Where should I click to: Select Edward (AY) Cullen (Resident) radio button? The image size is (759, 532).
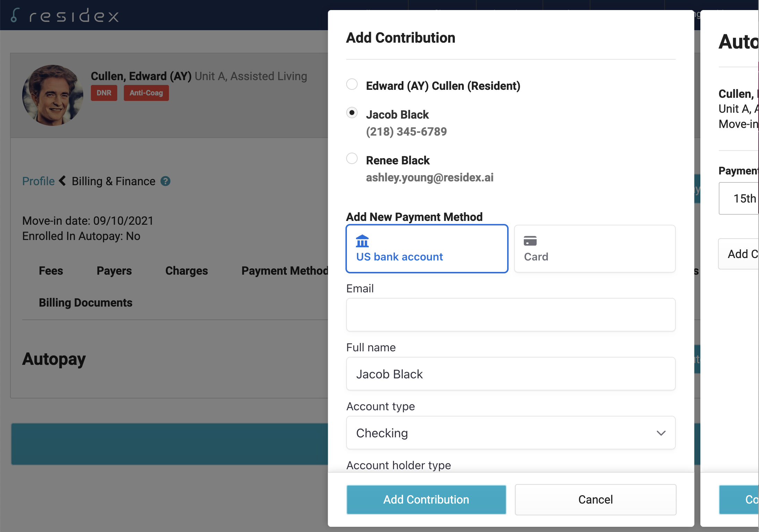coord(352,84)
